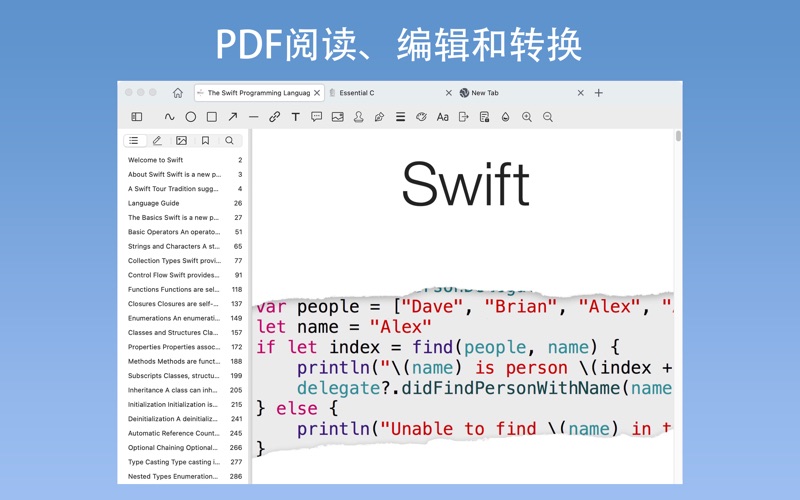Click the stamp tool icon
800x500 pixels.
358,117
